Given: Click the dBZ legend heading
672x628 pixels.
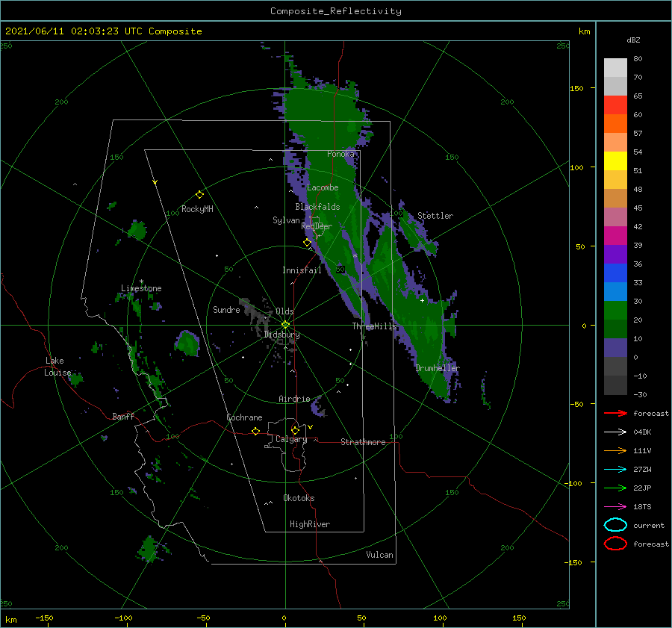Looking at the screenshot, I should (633, 40).
